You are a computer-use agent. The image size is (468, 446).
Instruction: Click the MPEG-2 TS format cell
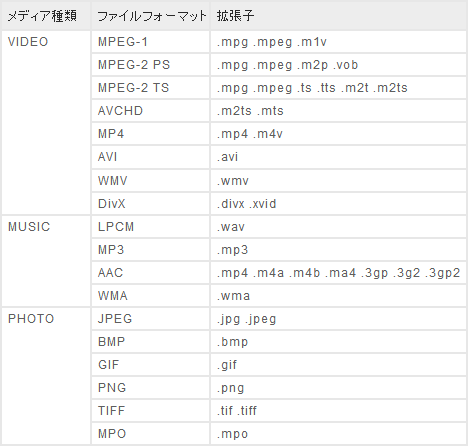pyautogui.click(x=151, y=88)
